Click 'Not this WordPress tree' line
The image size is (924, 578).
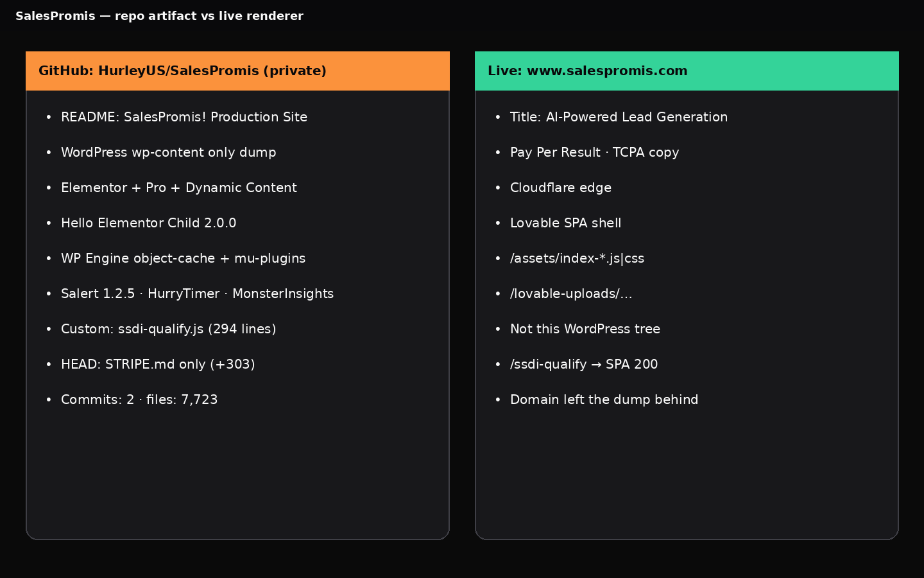click(x=585, y=329)
